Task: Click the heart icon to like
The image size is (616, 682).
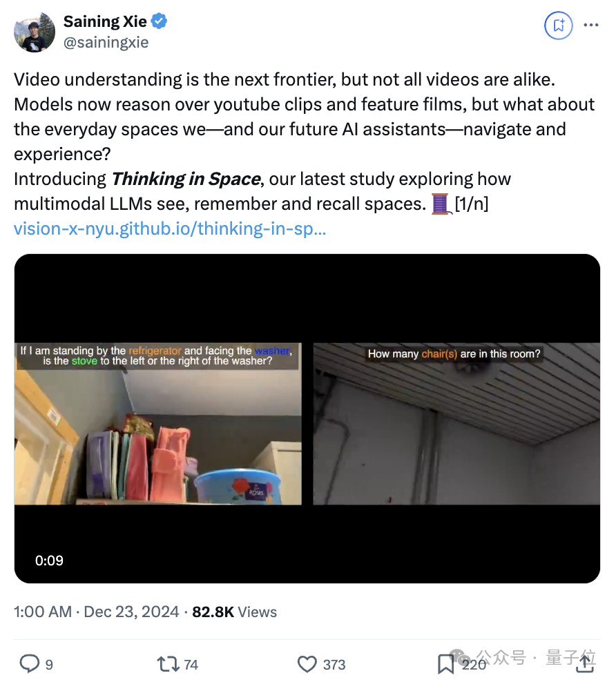Action: 307,663
